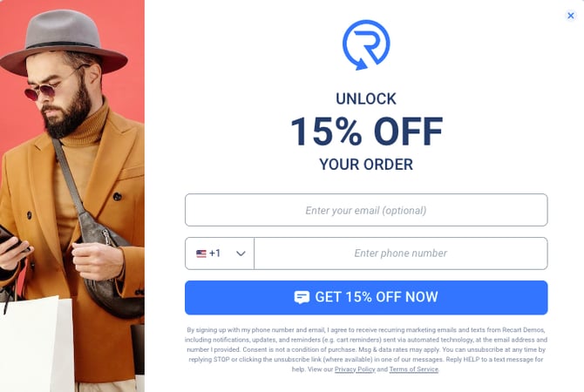This screenshot has width=584, height=392.
Task: Open the +1 country code selector
Action: tap(220, 253)
